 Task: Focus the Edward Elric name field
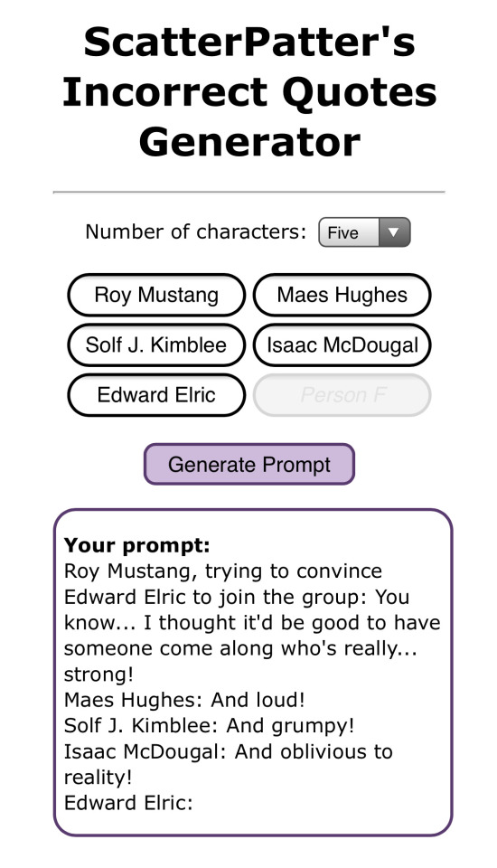click(156, 395)
